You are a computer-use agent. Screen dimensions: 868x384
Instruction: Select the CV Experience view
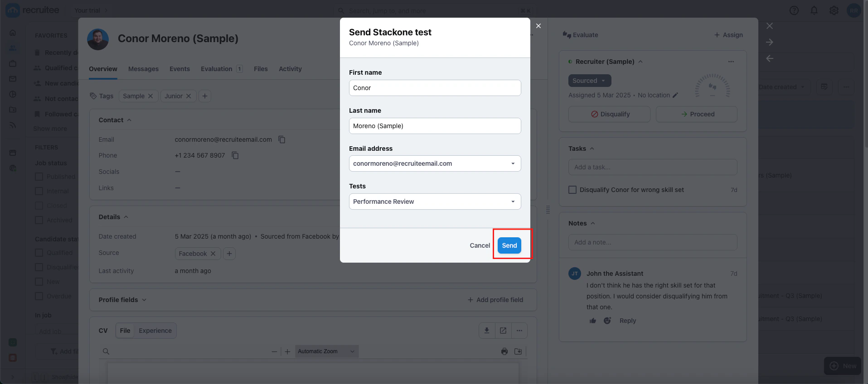click(155, 331)
